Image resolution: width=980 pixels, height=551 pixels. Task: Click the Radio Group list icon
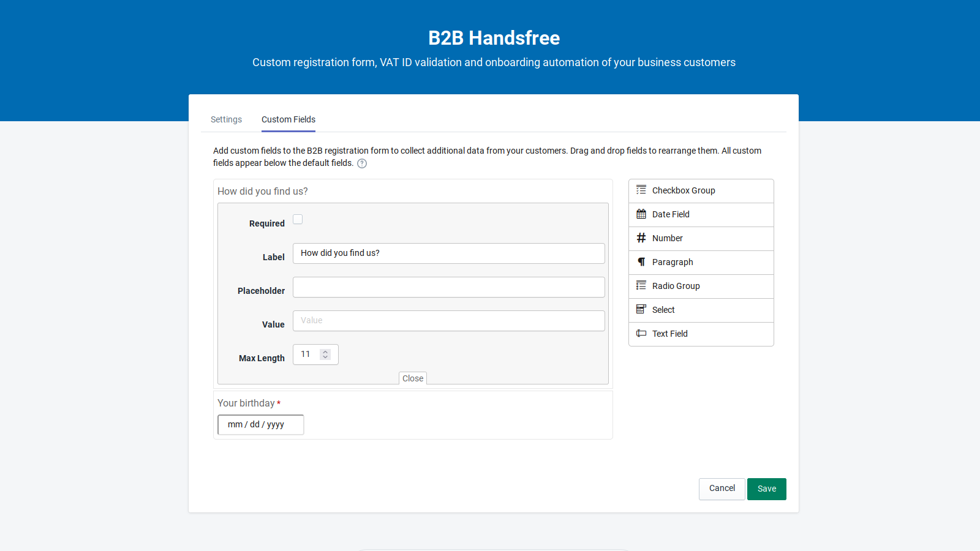point(641,286)
